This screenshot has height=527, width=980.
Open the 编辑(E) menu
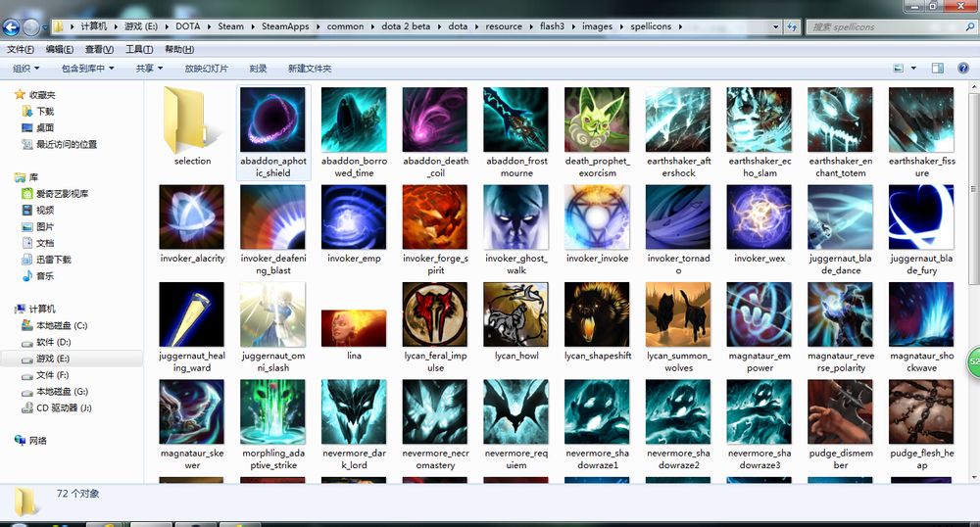pyautogui.click(x=60, y=49)
